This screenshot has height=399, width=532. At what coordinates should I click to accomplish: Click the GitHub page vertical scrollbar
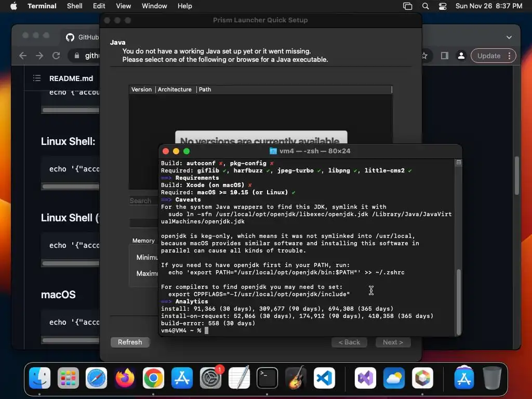516,176
